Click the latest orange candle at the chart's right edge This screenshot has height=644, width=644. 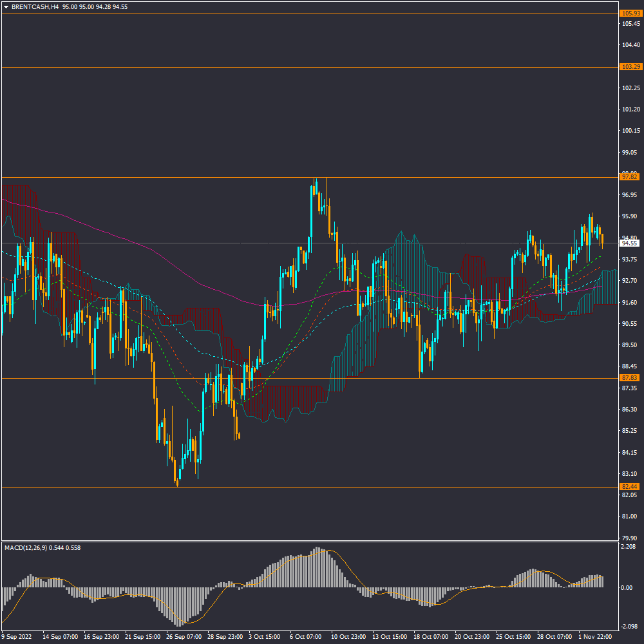click(x=602, y=239)
